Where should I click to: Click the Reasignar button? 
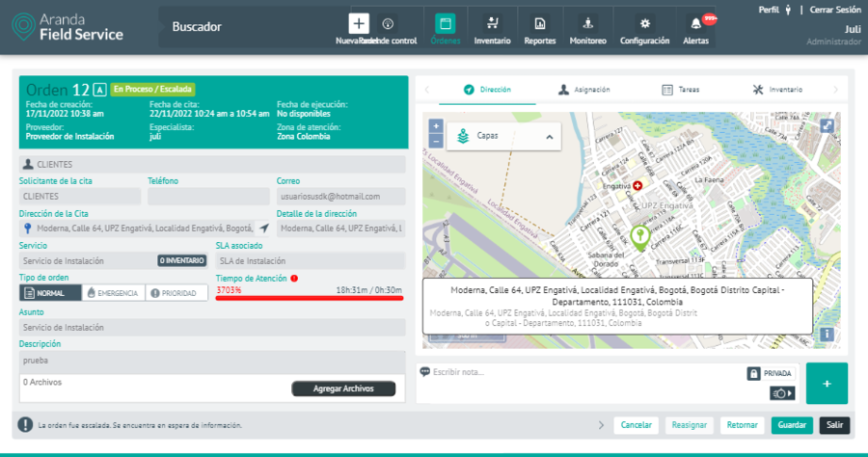point(690,425)
